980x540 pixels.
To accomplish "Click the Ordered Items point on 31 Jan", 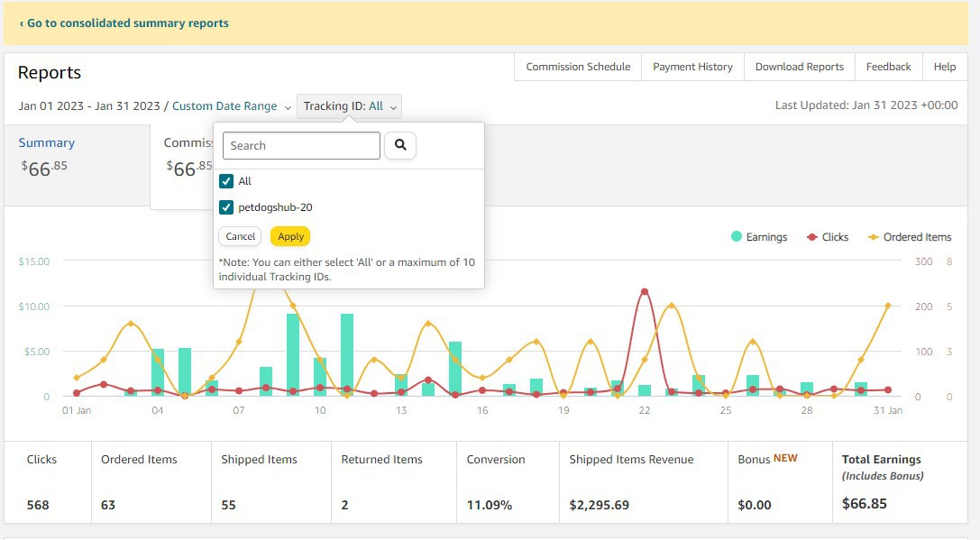I will [887, 306].
